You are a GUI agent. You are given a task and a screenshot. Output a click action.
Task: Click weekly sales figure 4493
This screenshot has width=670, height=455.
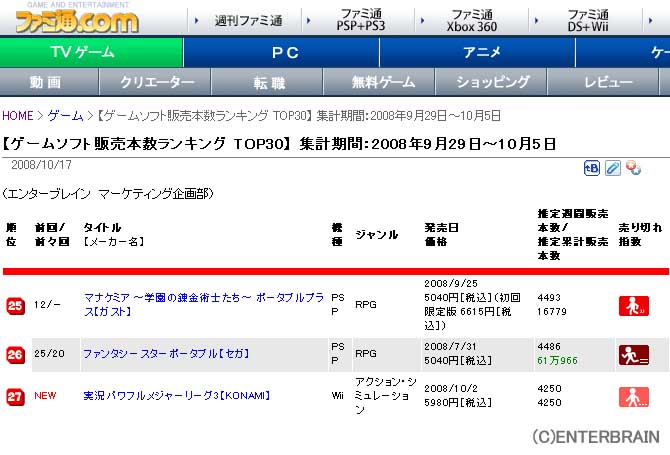pos(549,297)
